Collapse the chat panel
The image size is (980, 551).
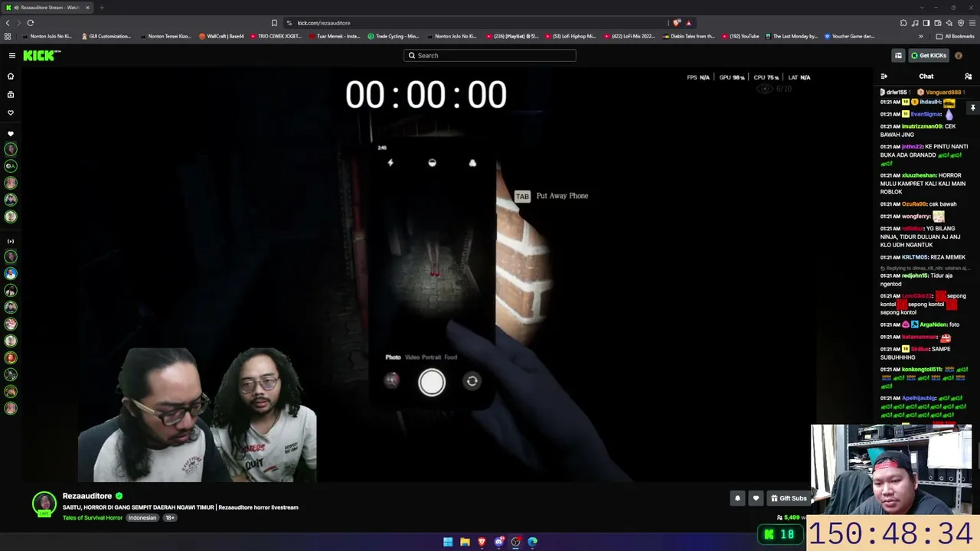pyautogui.click(x=884, y=77)
